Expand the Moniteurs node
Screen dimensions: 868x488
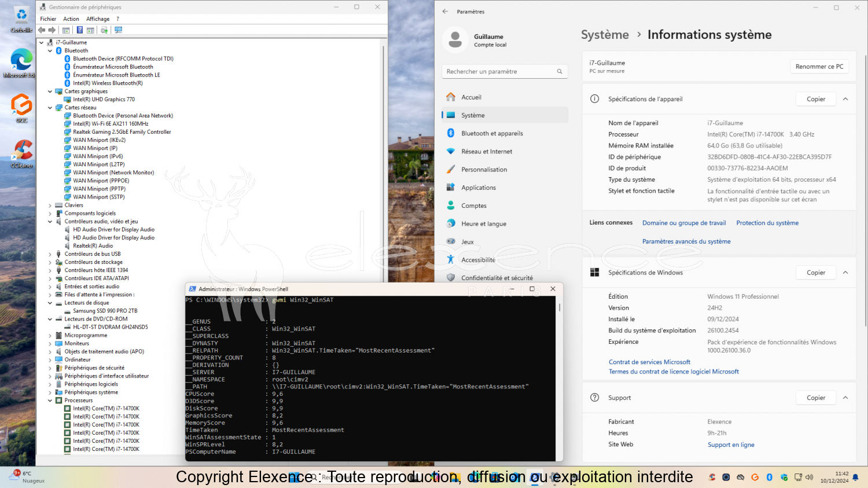pyautogui.click(x=50, y=343)
